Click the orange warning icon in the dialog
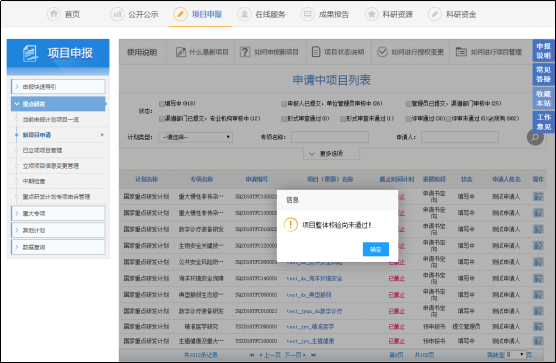Screen dimensions: 556x363 click(291, 224)
